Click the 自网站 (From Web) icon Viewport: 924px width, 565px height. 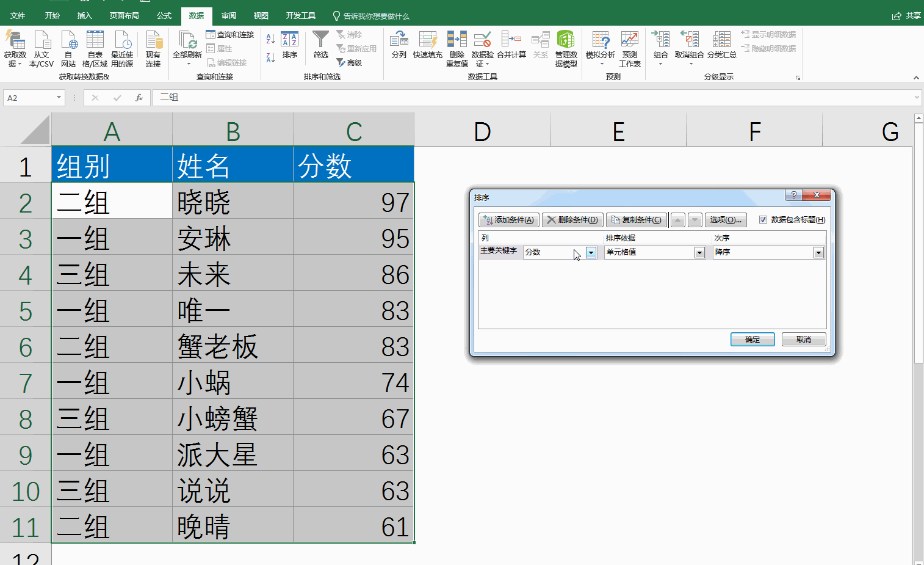click(x=68, y=48)
